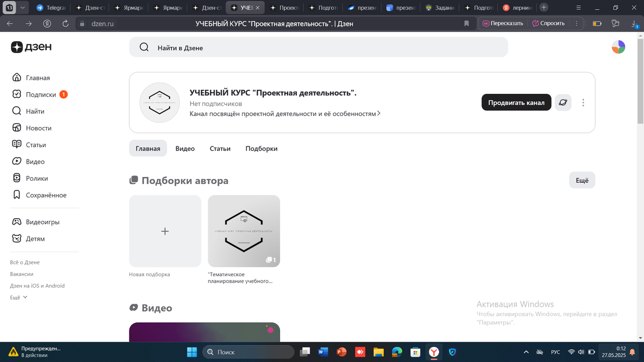Click the bookmark icon in address bar

pyautogui.click(x=466, y=24)
